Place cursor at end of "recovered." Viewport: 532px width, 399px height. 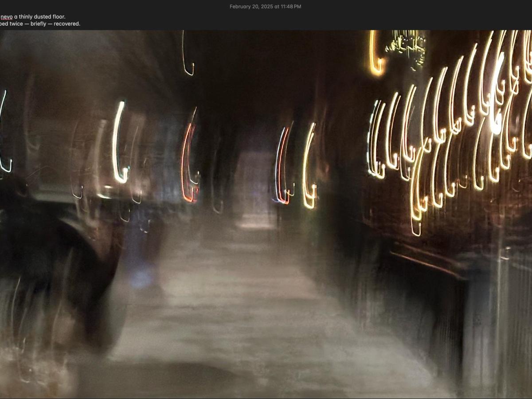tap(80, 23)
